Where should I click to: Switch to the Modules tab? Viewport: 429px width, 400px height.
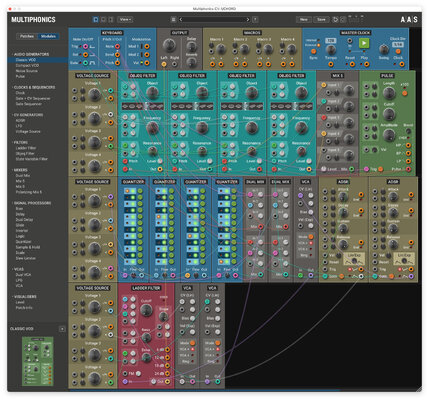[48, 36]
